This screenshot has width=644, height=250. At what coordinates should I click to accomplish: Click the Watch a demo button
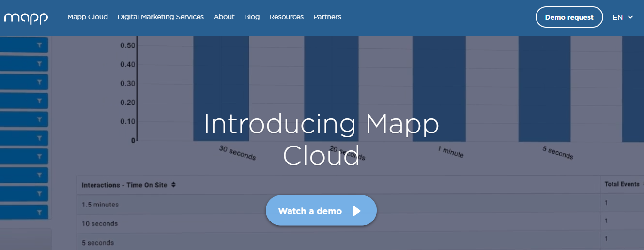click(321, 211)
